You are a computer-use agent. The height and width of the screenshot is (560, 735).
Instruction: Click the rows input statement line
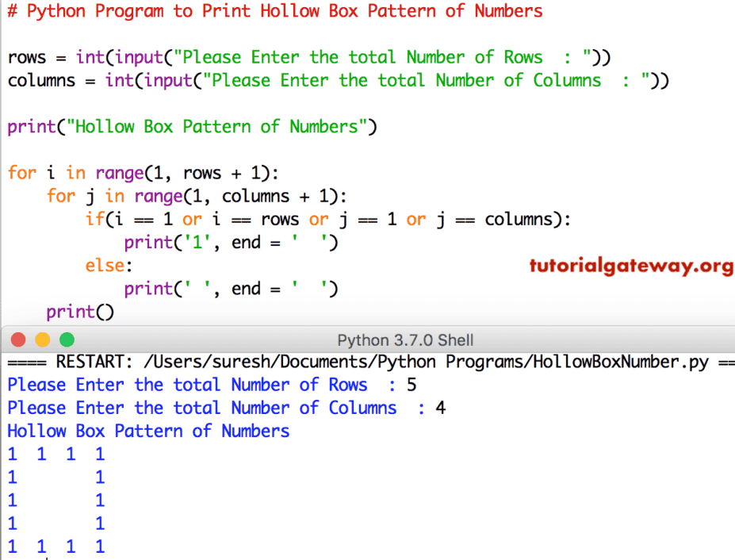point(308,57)
